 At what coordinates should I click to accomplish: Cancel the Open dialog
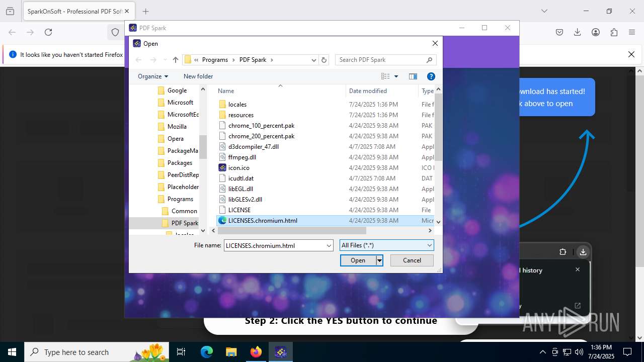click(412, 260)
